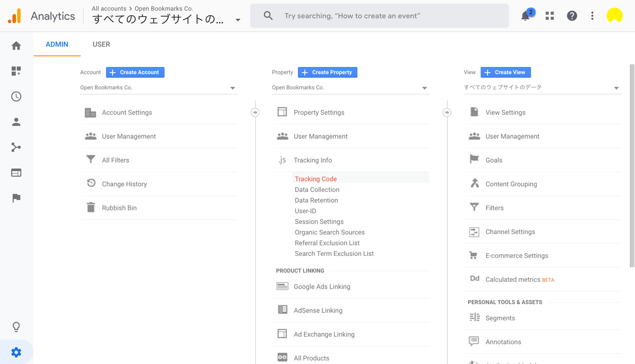Click arrow circle between Property and View columns
The width and height of the screenshot is (635, 364).
[x=447, y=113]
